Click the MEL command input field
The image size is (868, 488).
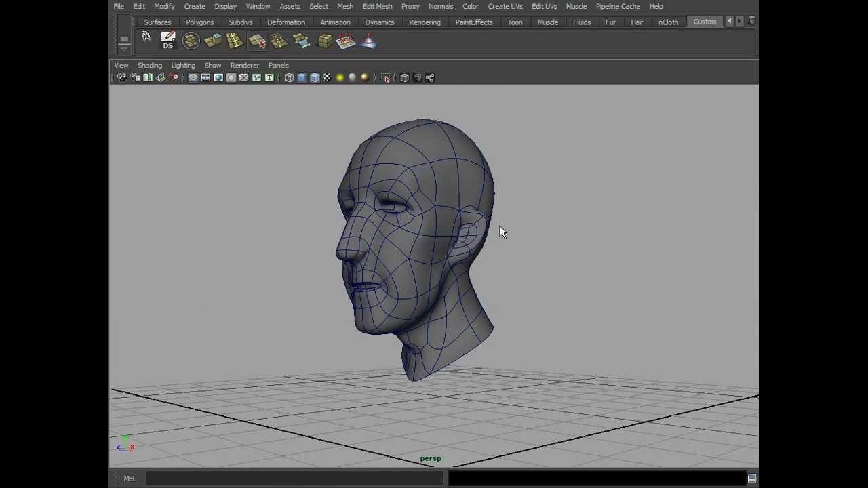click(294, 479)
